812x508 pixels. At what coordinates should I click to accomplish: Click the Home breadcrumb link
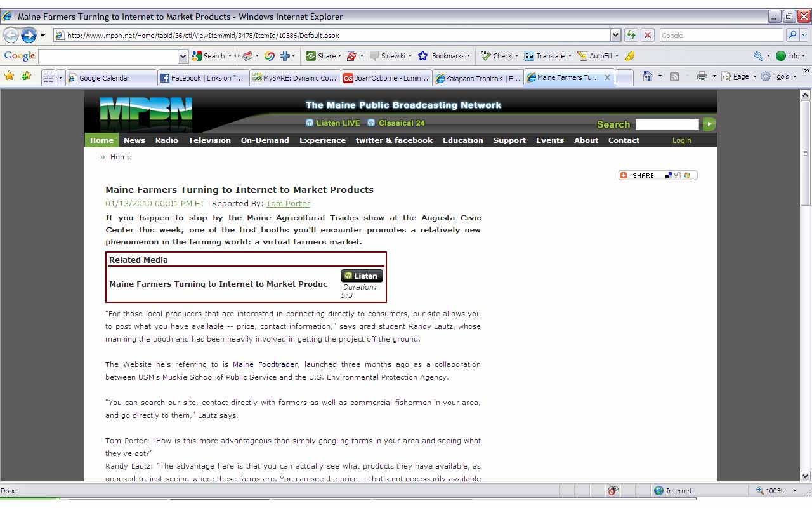pos(121,157)
